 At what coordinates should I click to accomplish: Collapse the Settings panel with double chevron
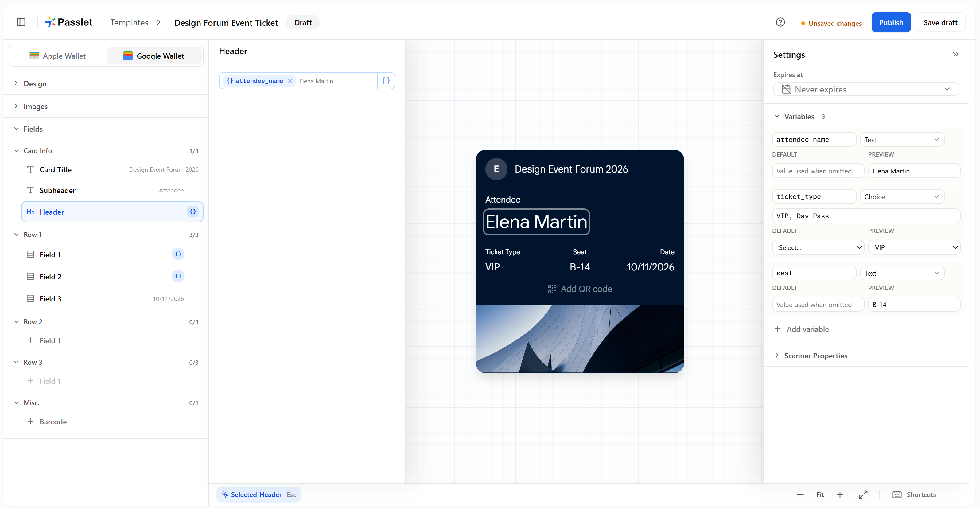click(x=955, y=54)
